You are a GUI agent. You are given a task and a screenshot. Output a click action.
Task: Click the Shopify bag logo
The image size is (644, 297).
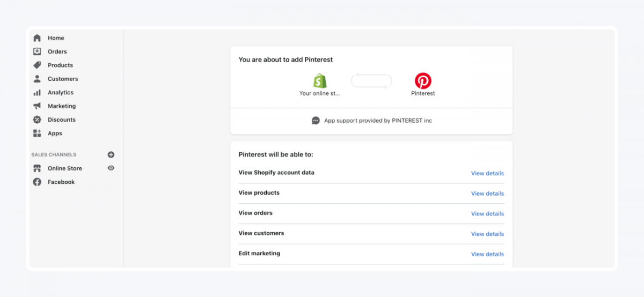[320, 81]
